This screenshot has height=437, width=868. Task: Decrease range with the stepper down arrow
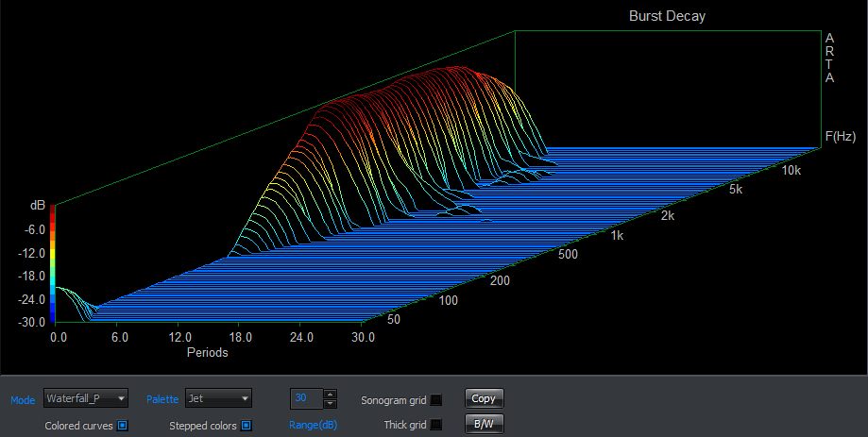click(330, 404)
